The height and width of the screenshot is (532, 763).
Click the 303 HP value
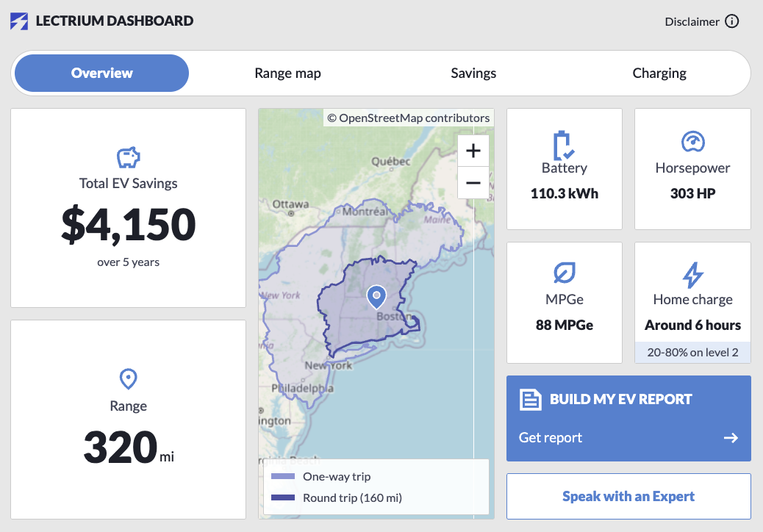click(693, 193)
